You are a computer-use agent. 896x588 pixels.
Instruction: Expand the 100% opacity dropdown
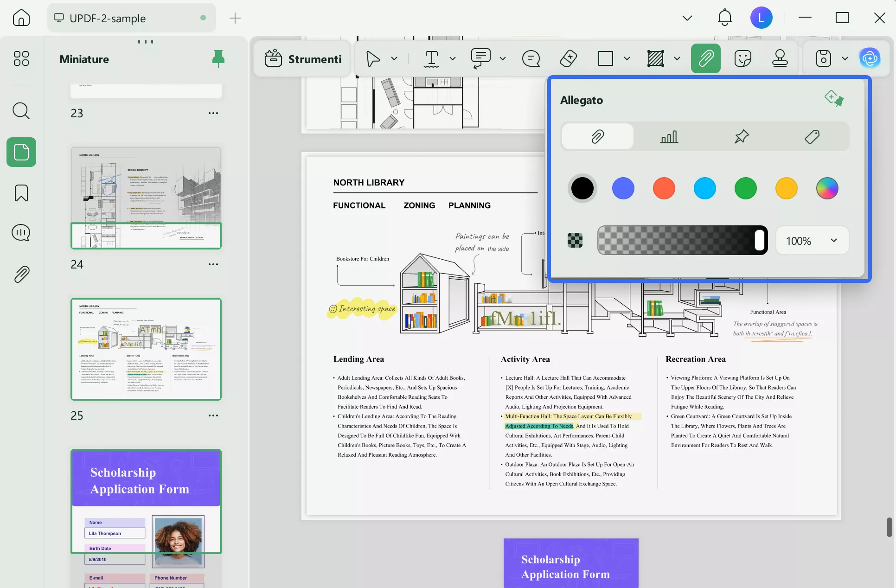(x=833, y=240)
